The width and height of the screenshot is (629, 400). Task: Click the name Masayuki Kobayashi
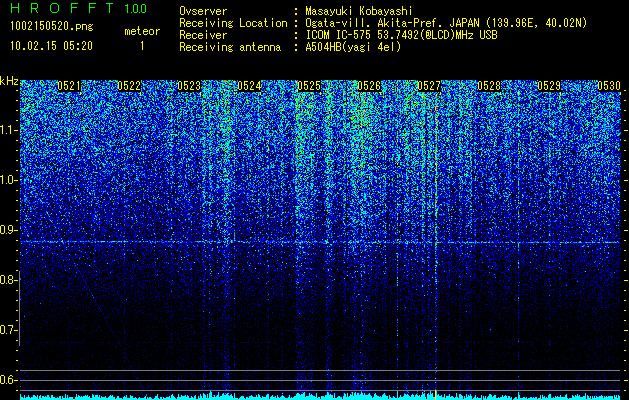pyautogui.click(x=359, y=11)
